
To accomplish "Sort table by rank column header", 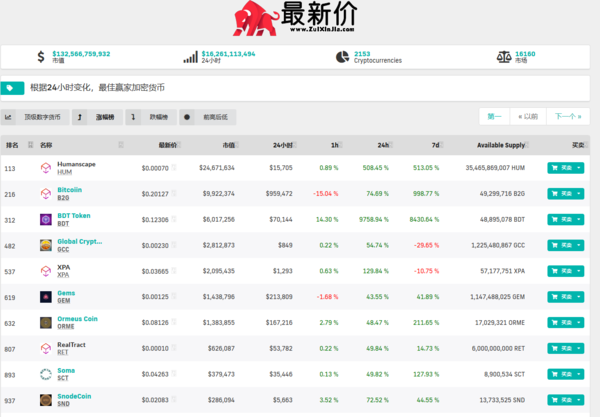I will coord(18,145).
